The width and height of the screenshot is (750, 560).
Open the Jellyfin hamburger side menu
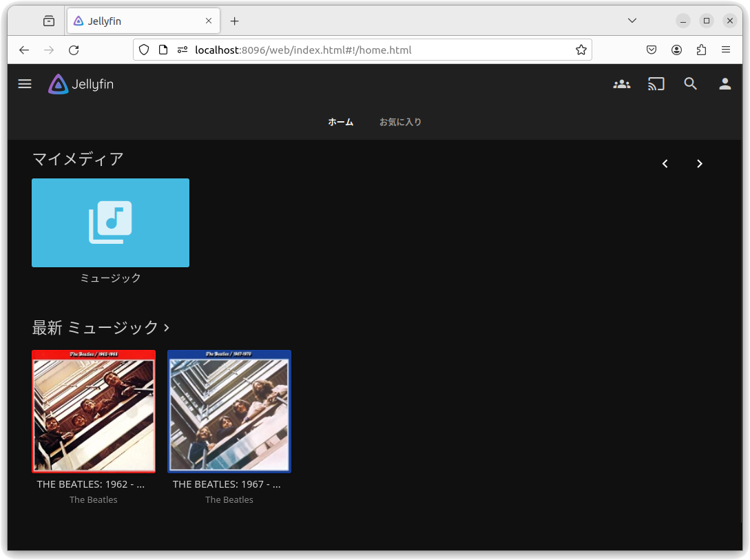pyautogui.click(x=25, y=84)
